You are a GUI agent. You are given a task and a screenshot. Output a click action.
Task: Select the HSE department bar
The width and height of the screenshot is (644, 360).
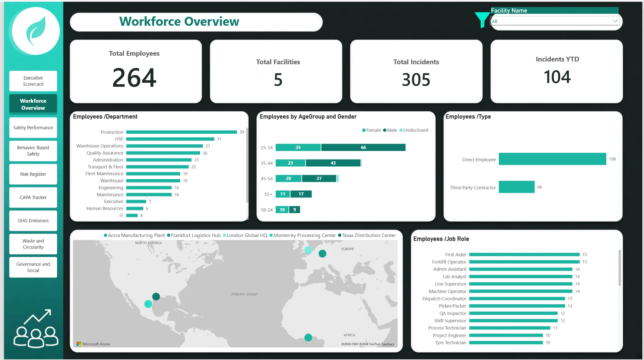(170, 139)
